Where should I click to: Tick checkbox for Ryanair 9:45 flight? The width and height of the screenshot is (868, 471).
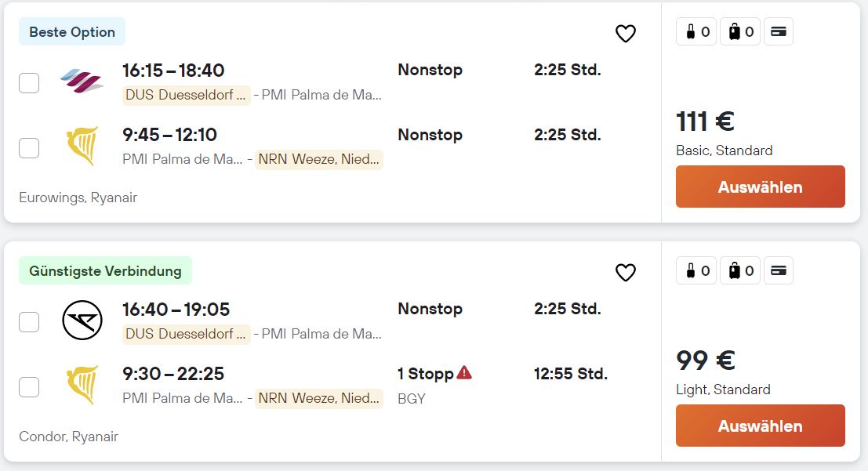(x=29, y=148)
